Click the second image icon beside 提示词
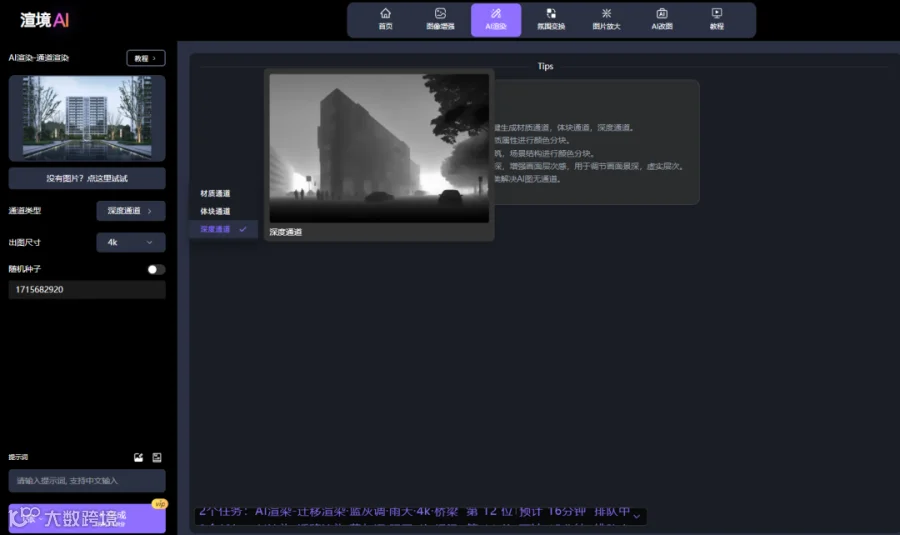900x535 pixels. click(157, 458)
